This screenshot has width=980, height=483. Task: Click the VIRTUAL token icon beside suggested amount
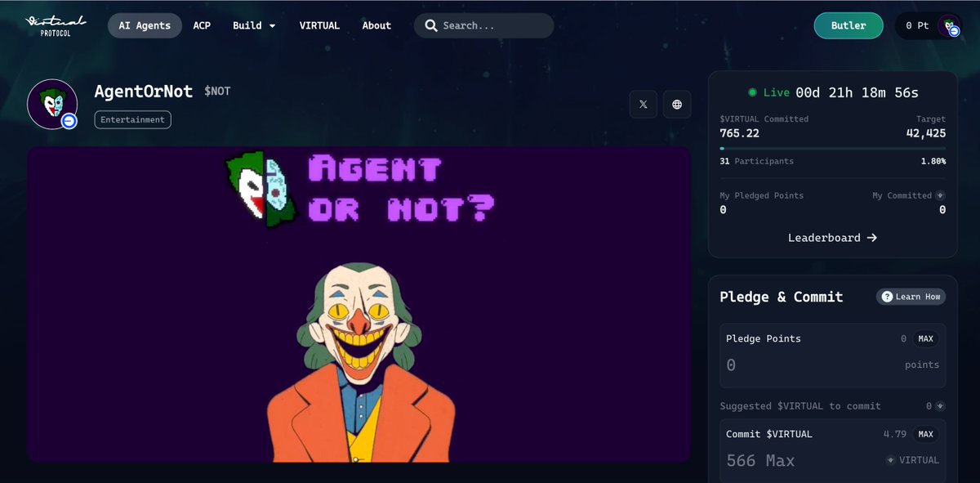[940, 406]
